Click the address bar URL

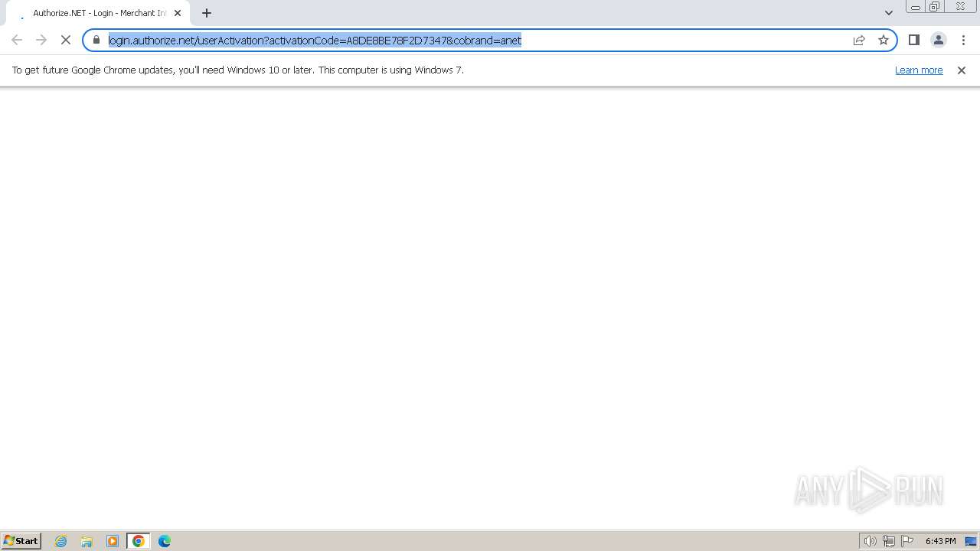point(315,40)
